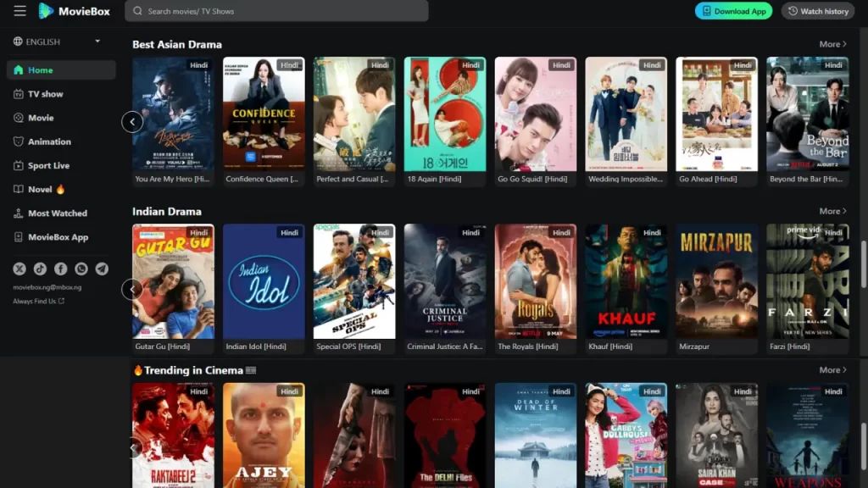Image resolution: width=868 pixels, height=488 pixels.
Task: Open the Sport Live section
Action: (x=61, y=165)
